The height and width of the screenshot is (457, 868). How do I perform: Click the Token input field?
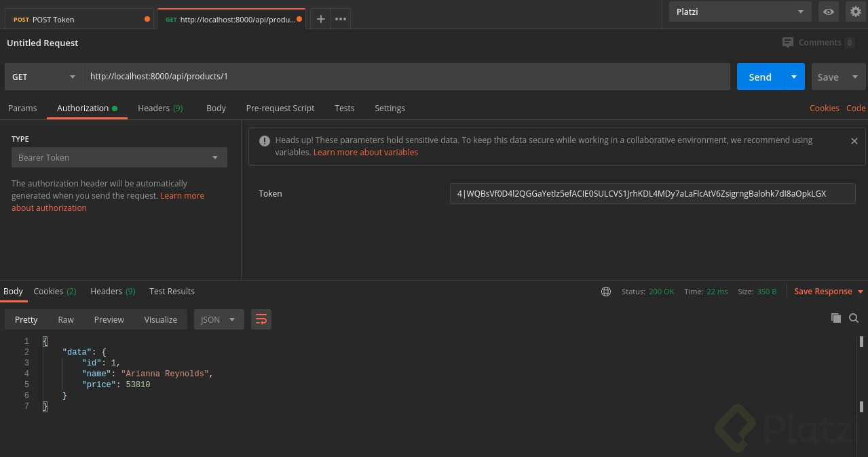click(x=652, y=193)
